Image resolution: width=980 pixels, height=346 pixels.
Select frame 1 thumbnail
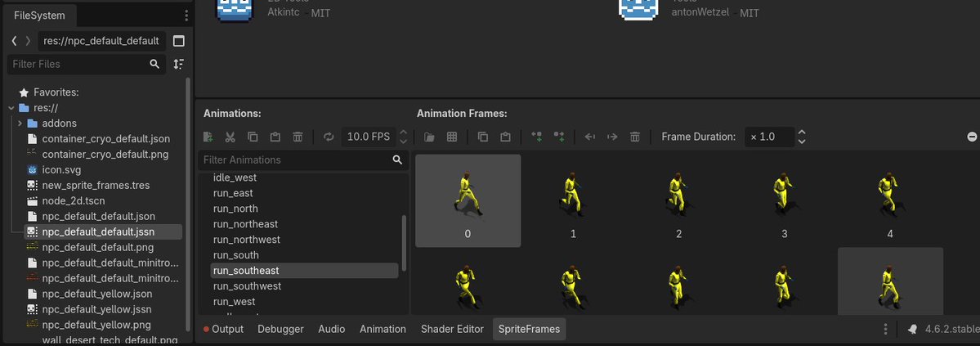tap(573, 201)
